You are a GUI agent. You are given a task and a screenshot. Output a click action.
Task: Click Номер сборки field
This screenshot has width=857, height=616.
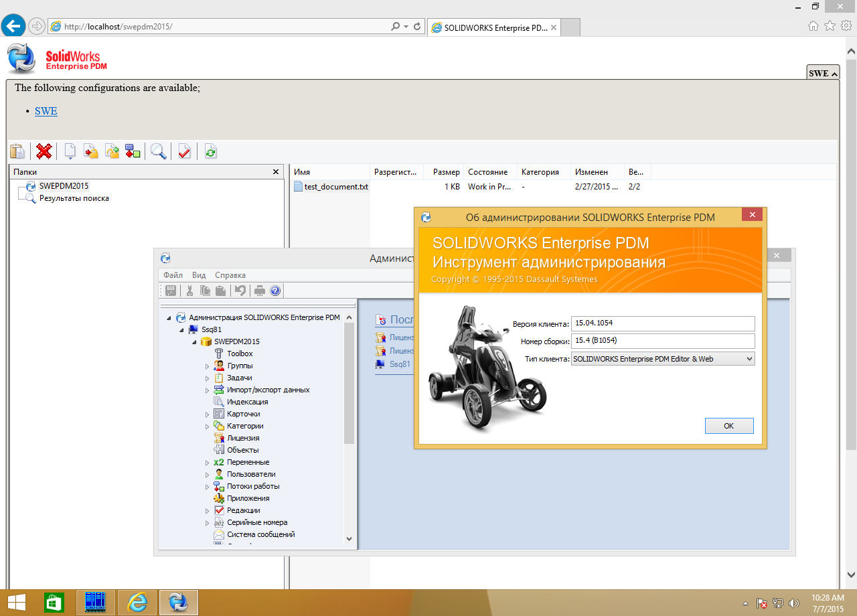tap(663, 341)
